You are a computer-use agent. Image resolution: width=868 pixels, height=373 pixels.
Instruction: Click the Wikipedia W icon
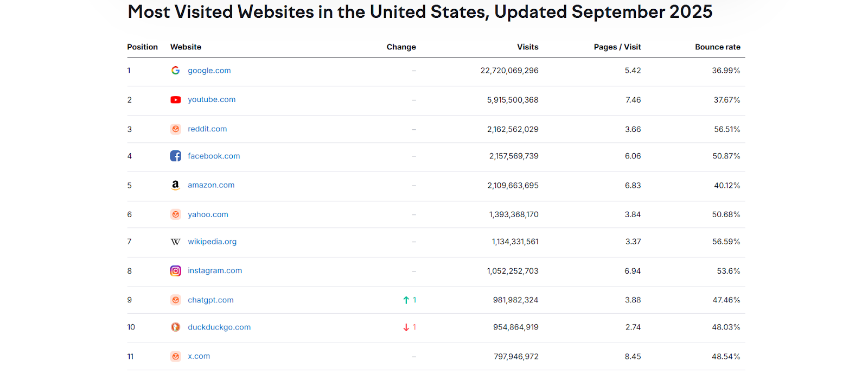click(x=175, y=242)
